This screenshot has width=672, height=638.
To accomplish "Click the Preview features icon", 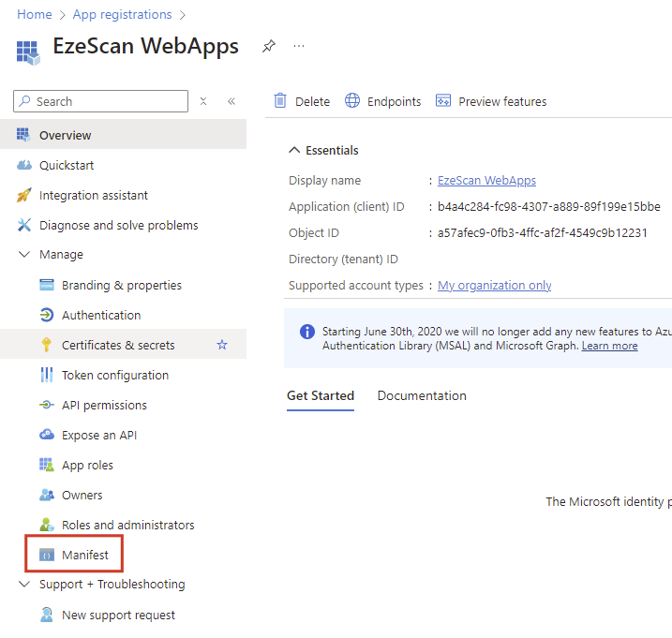I will pyautogui.click(x=443, y=101).
